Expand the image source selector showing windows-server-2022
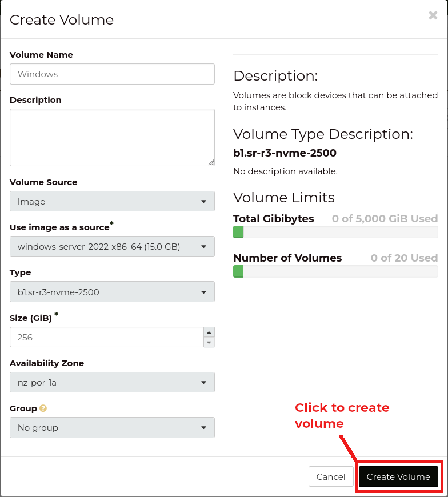This screenshot has height=497, width=448. coord(112,246)
